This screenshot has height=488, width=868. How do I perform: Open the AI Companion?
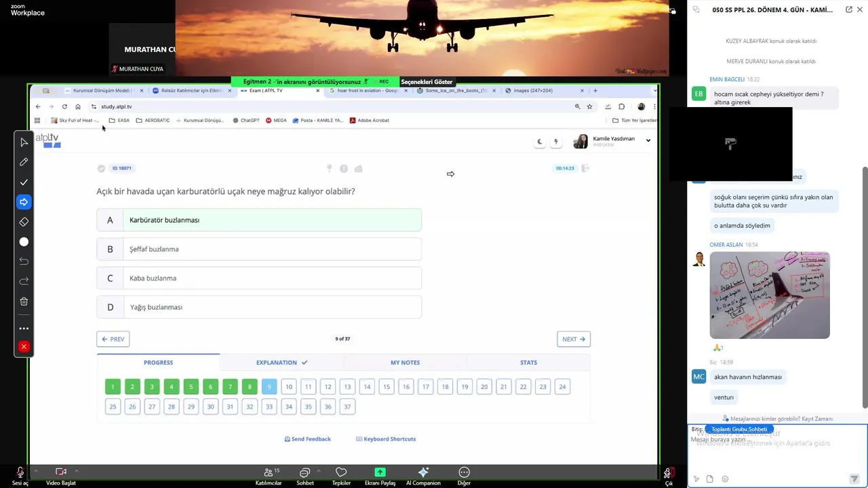pyautogui.click(x=423, y=476)
